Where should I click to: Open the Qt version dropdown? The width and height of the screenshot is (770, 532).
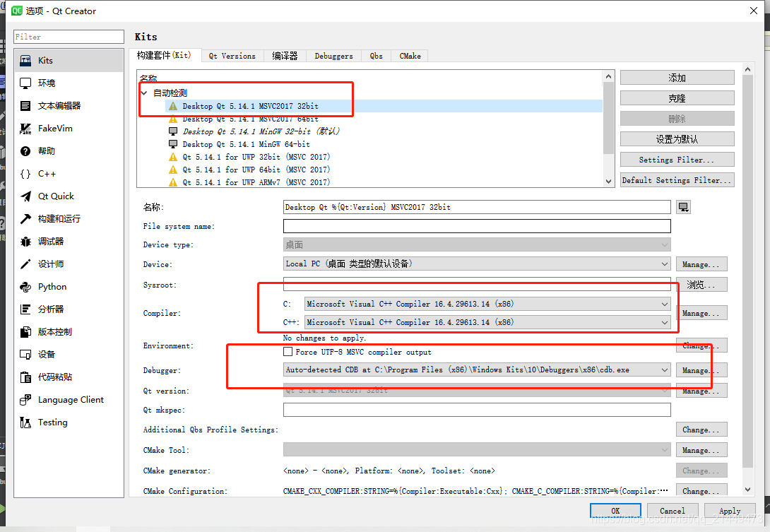pyautogui.click(x=477, y=391)
